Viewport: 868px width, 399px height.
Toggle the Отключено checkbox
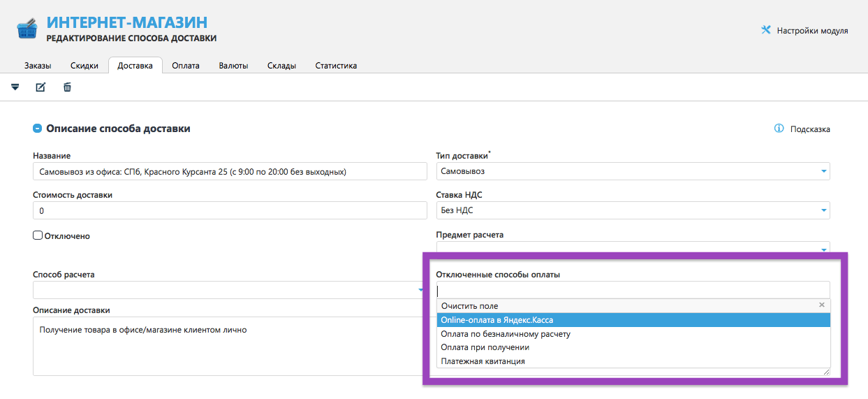(38, 235)
